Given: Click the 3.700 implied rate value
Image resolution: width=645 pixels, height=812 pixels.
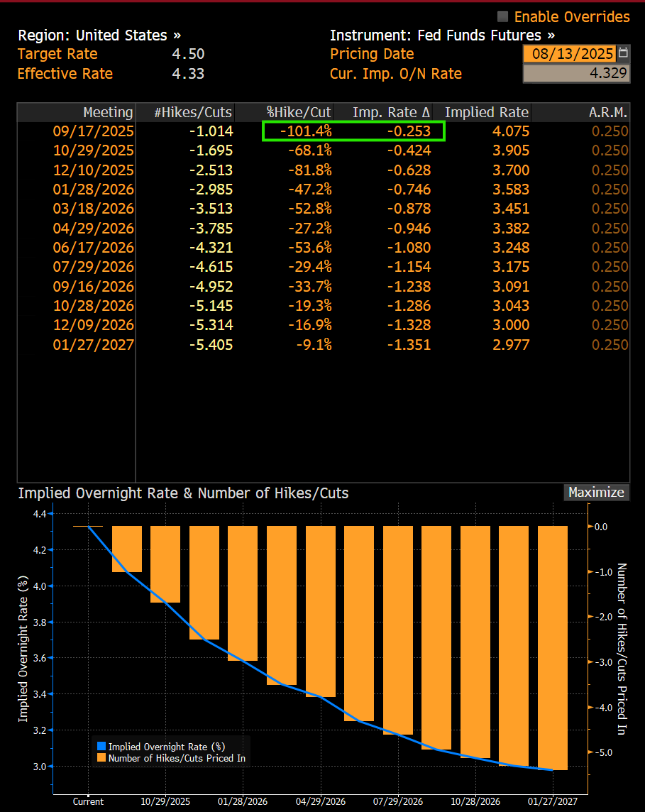Looking at the screenshot, I should pyautogui.click(x=511, y=170).
